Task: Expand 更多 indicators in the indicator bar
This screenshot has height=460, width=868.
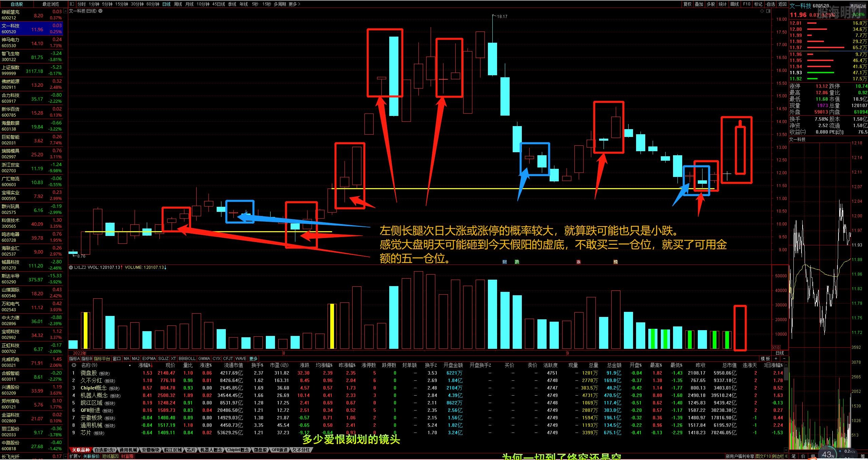Action: tap(253, 359)
